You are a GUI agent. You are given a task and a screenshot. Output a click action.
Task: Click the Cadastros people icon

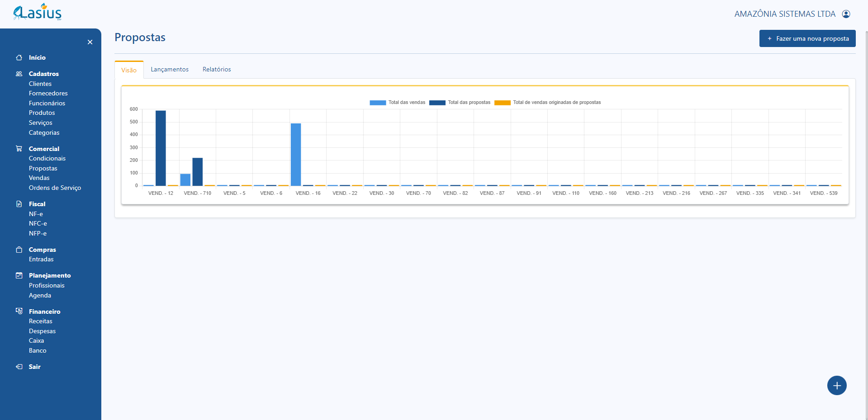pyautogui.click(x=19, y=74)
